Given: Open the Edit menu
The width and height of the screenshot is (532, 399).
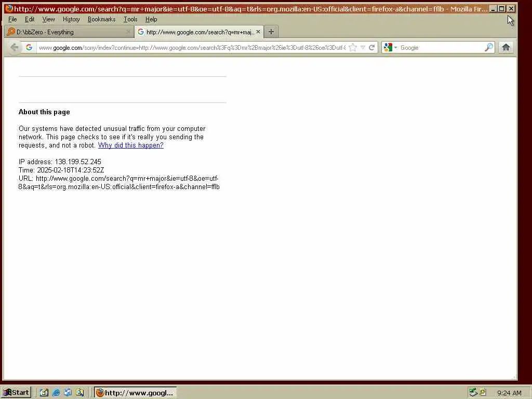Looking at the screenshot, I should [x=30, y=19].
